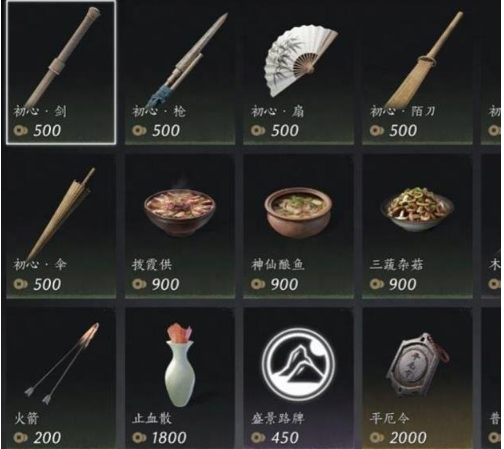Open the partially visible item right of 三蔬杂菇
This screenshot has height=449, width=504.
point(492,226)
